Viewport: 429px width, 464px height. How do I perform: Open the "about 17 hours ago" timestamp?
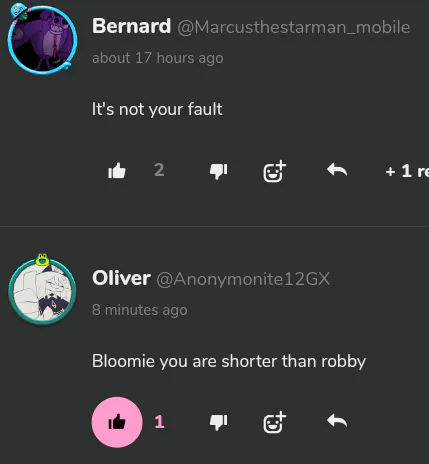(x=158, y=58)
